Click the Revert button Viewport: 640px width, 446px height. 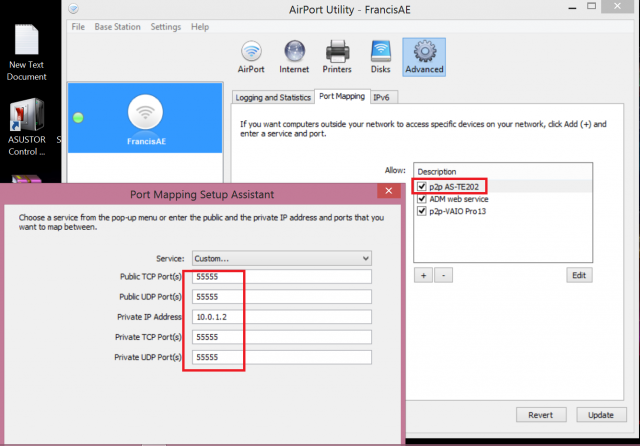pos(541,415)
